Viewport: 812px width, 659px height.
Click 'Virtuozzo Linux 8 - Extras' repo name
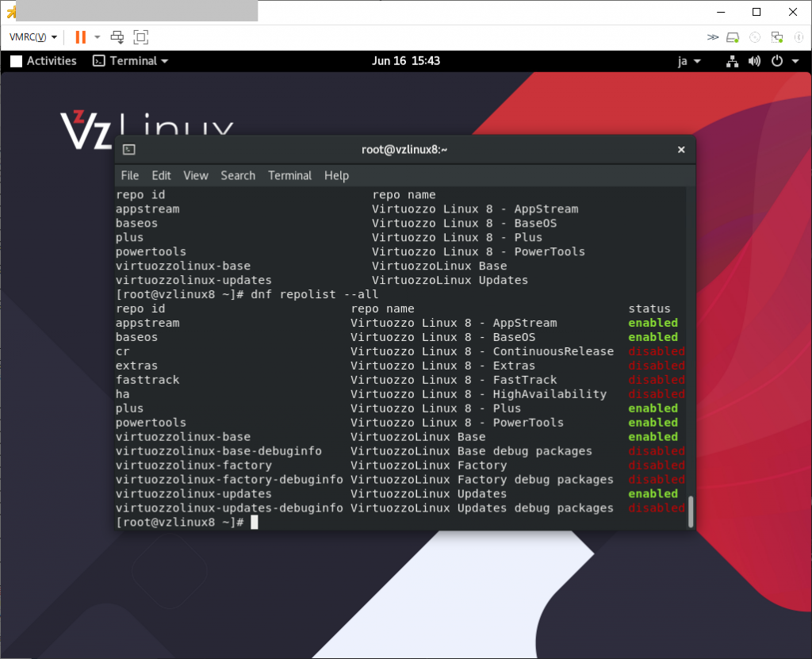(442, 366)
